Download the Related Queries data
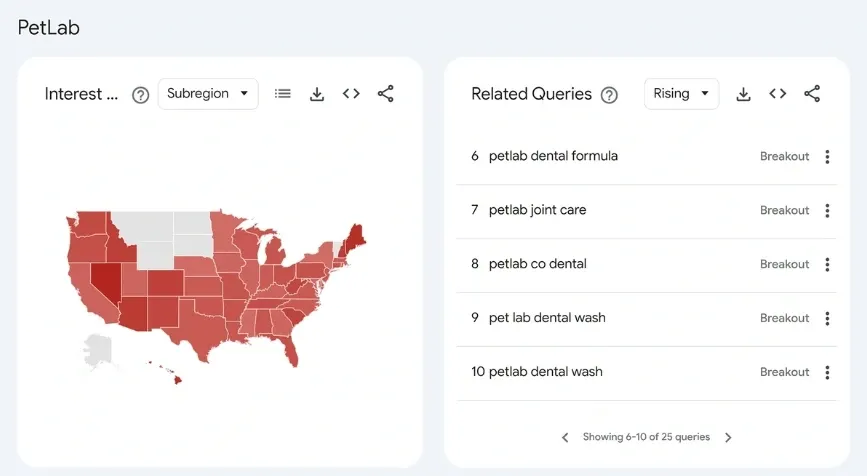867x476 pixels. point(743,94)
